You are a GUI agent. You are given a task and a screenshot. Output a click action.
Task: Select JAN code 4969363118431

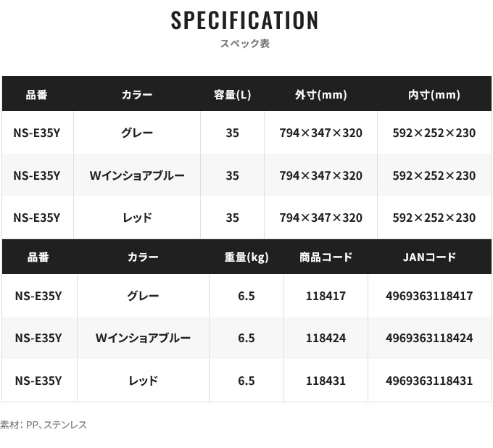point(429,381)
